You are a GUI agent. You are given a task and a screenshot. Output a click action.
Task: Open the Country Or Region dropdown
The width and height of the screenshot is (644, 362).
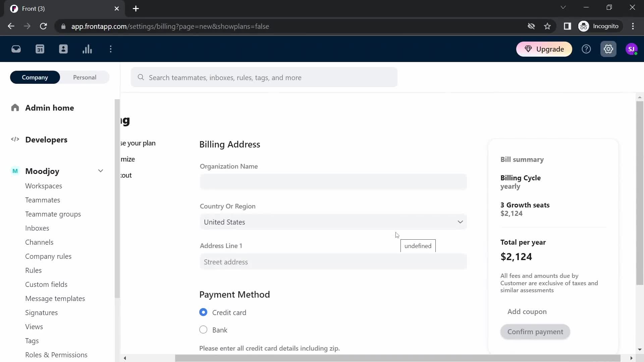coord(333,222)
